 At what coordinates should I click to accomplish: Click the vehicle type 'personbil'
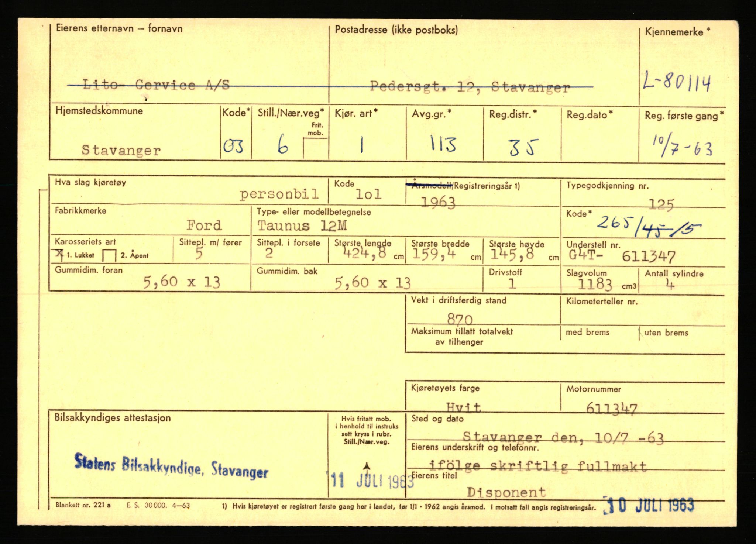point(279,194)
